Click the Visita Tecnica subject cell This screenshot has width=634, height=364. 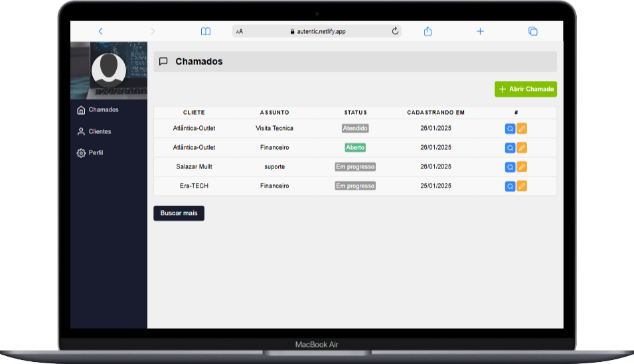[275, 128]
